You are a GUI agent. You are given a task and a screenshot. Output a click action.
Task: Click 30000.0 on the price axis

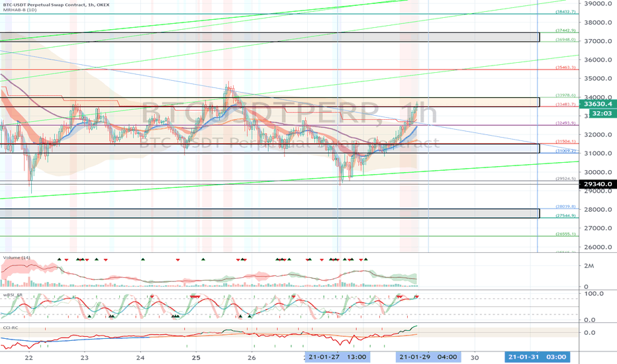point(598,172)
